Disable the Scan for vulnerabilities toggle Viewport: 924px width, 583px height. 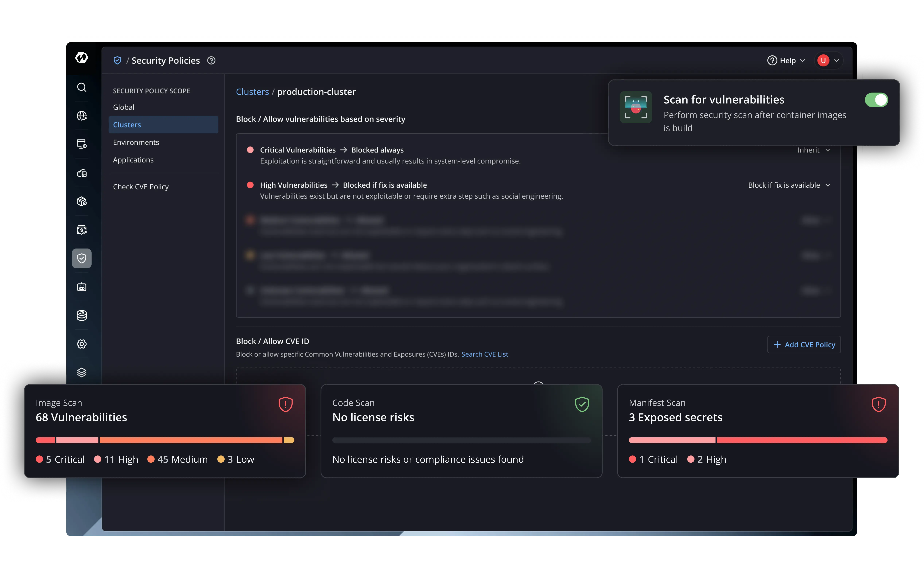point(876,100)
